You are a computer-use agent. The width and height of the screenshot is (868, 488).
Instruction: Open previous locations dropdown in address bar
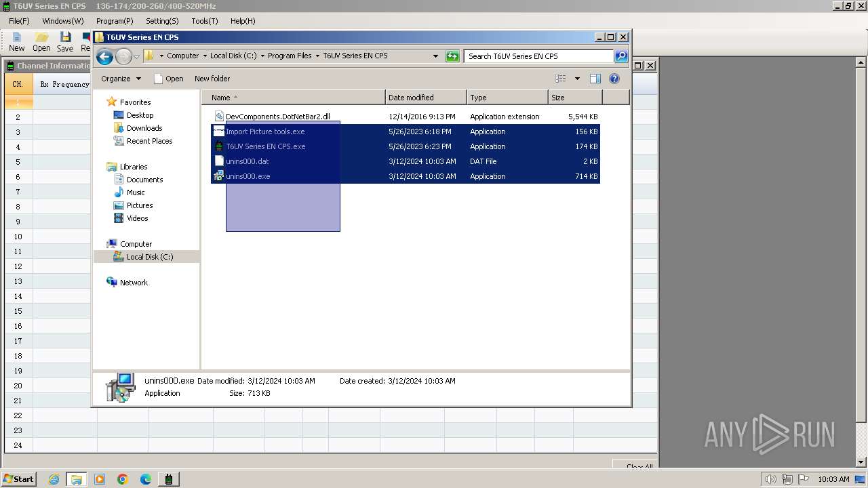[x=435, y=56]
